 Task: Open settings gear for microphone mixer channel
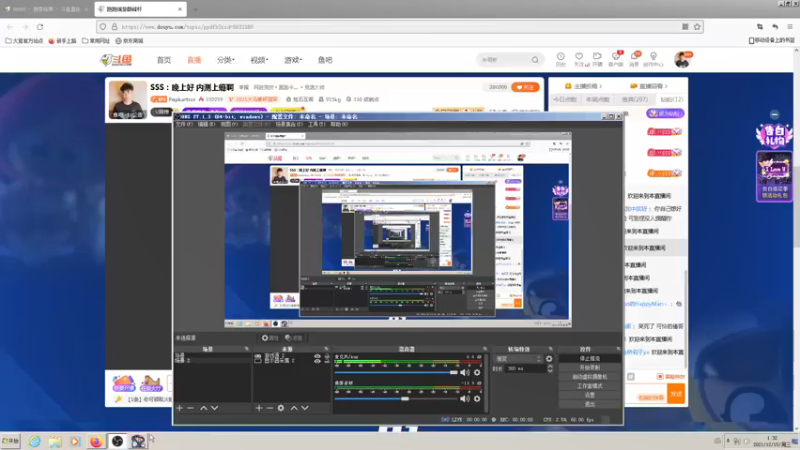(477, 372)
